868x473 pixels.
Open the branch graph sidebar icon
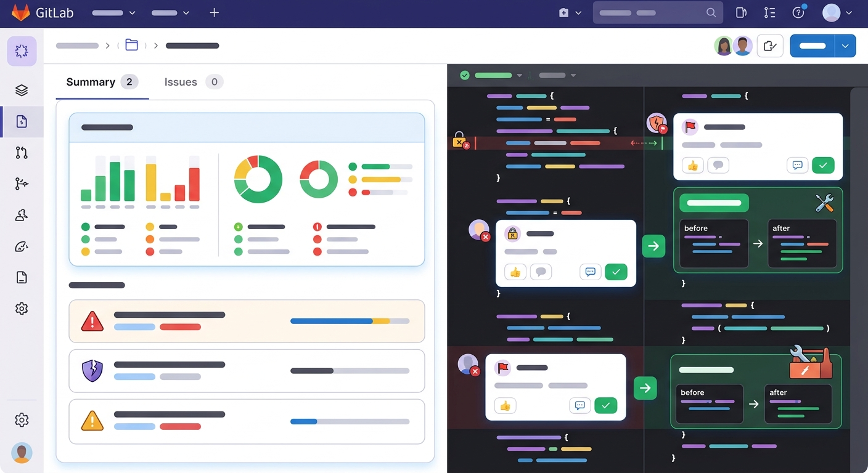(x=22, y=184)
